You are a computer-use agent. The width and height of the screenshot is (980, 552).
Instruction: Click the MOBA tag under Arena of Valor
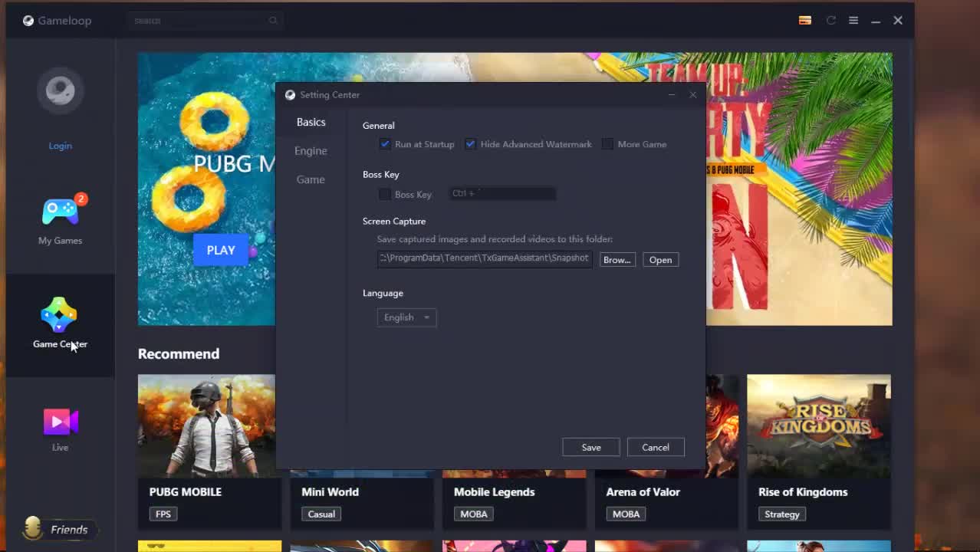point(626,514)
